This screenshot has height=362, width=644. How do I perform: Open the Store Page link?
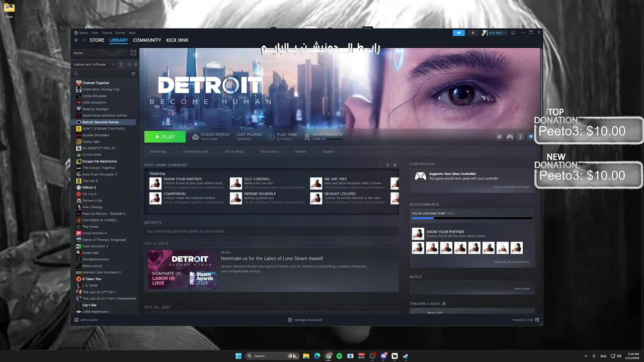point(158,151)
